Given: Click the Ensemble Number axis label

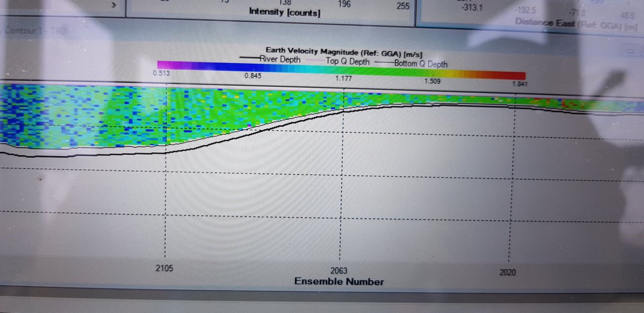Looking at the screenshot, I should pyautogui.click(x=339, y=281).
